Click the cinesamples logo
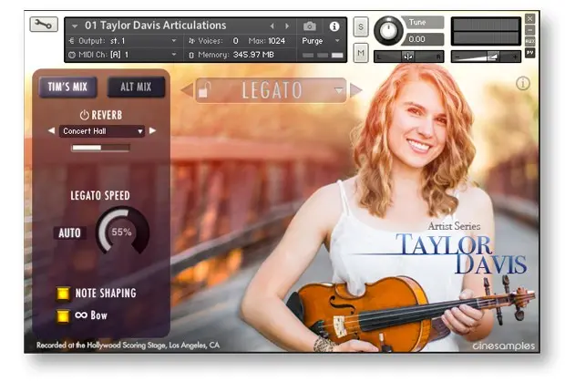This screenshot has height=392, width=565. click(x=504, y=346)
